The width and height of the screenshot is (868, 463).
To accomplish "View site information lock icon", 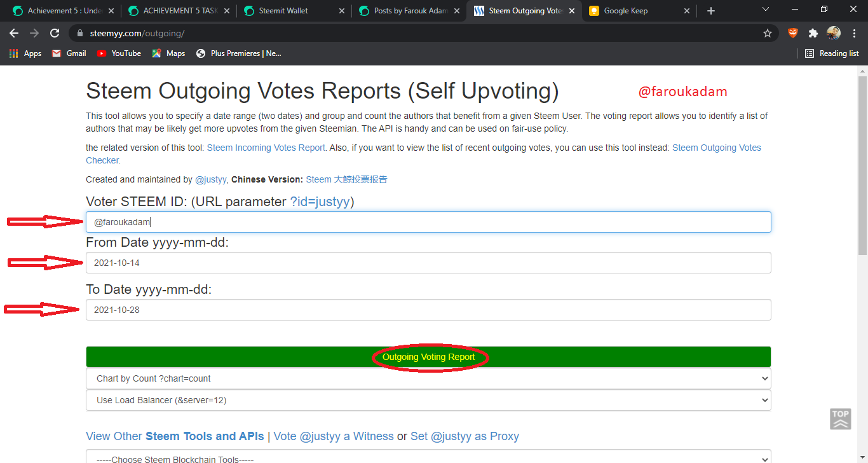I will point(79,33).
